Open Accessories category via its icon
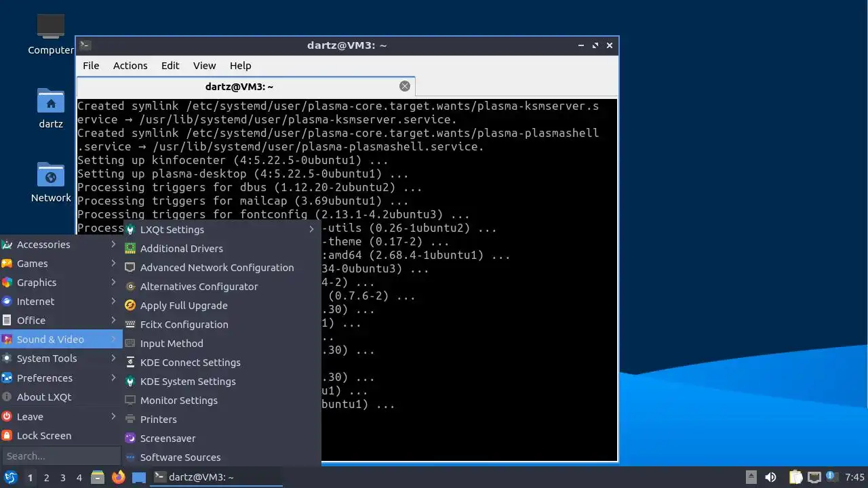 tap(7, 245)
